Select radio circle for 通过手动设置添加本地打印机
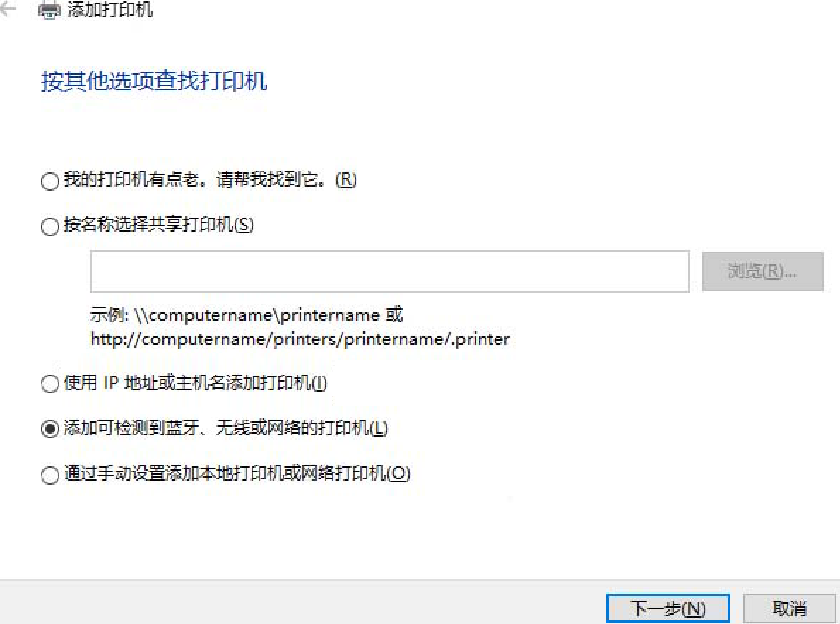Image resolution: width=840 pixels, height=624 pixels. click(50, 474)
